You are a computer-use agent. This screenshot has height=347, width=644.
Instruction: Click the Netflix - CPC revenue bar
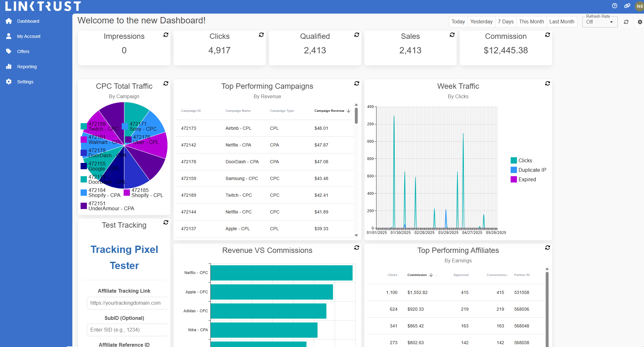coord(282,273)
